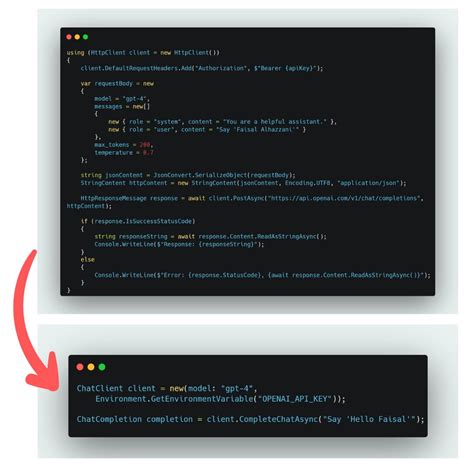The width and height of the screenshot is (474, 474).
Task: Select the "OPENAI_API_KEY" string
Action: pyautogui.click(x=295, y=399)
